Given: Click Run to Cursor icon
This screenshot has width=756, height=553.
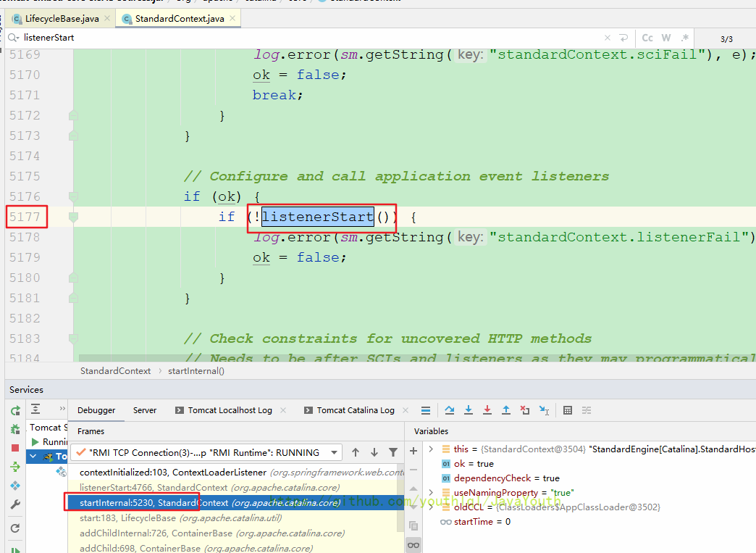Looking at the screenshot, I should click(544, 410).
